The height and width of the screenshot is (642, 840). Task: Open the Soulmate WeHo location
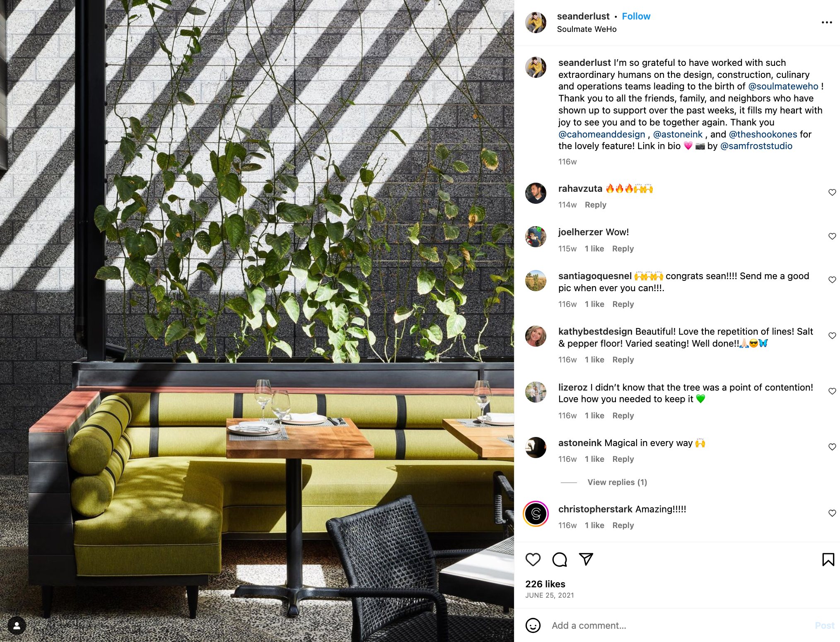click(587, 29)
